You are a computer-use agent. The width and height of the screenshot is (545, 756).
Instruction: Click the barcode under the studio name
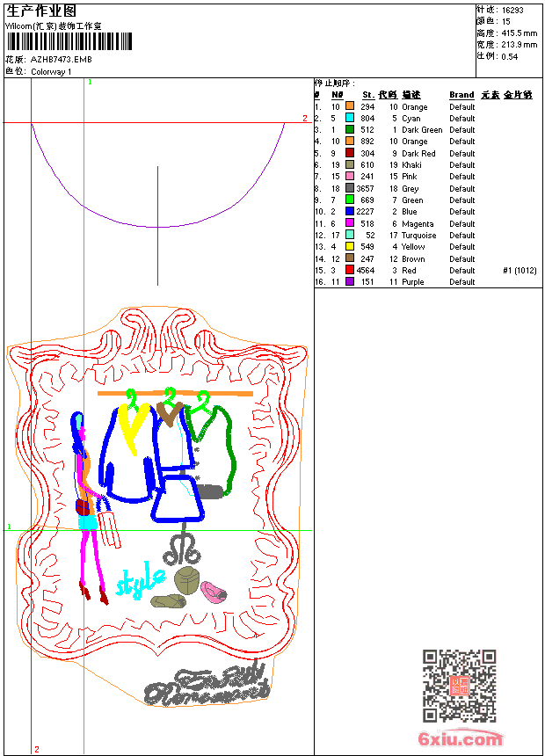(69, 41)
